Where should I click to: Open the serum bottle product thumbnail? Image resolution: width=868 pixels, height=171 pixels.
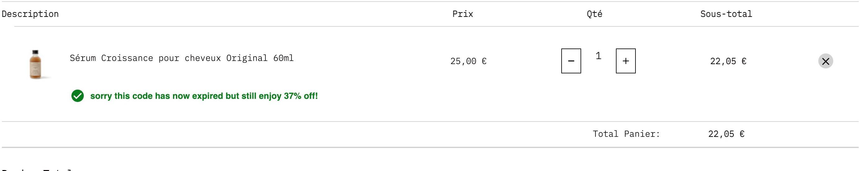point(36,64)
